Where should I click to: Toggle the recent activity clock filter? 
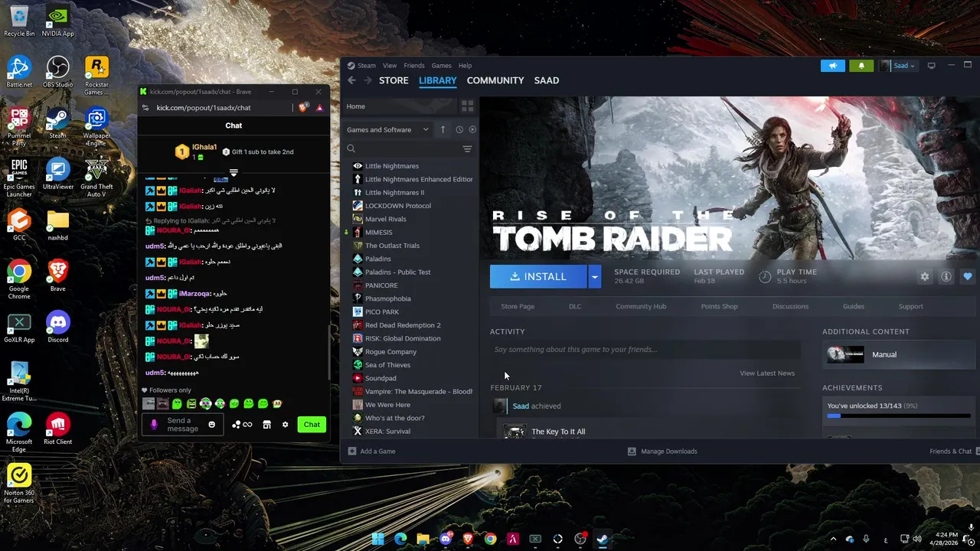pyautogui.click(x=459, y=129)
